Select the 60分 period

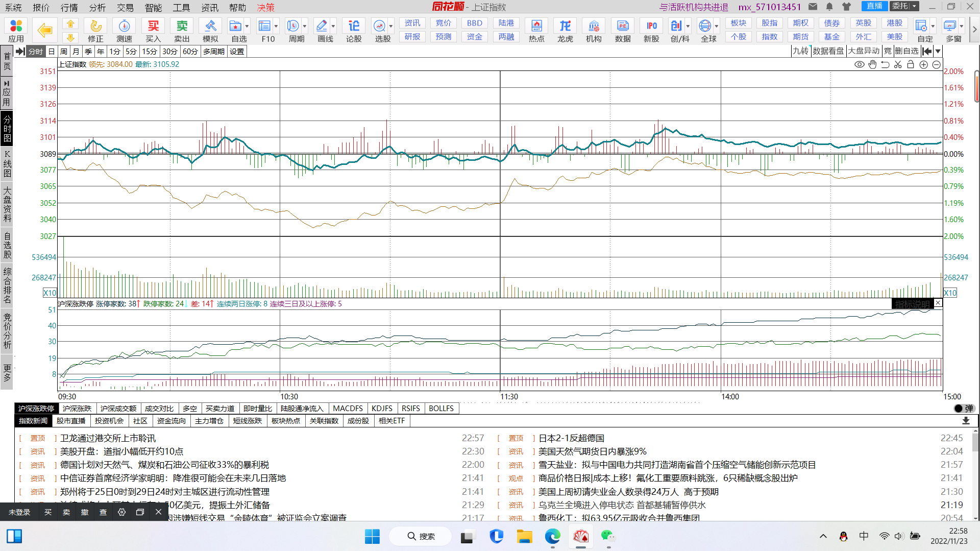click(190, 52)
